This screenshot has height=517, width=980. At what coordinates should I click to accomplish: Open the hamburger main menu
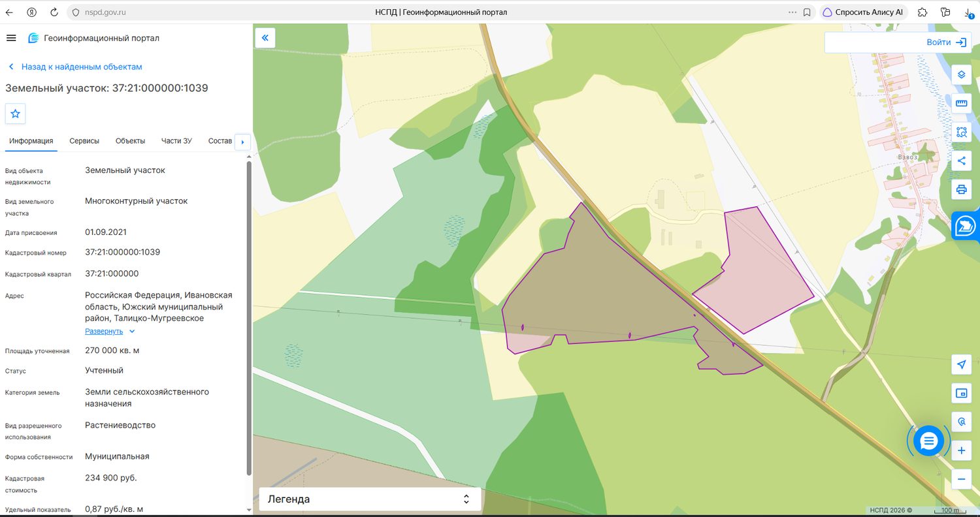click(10, 38)
